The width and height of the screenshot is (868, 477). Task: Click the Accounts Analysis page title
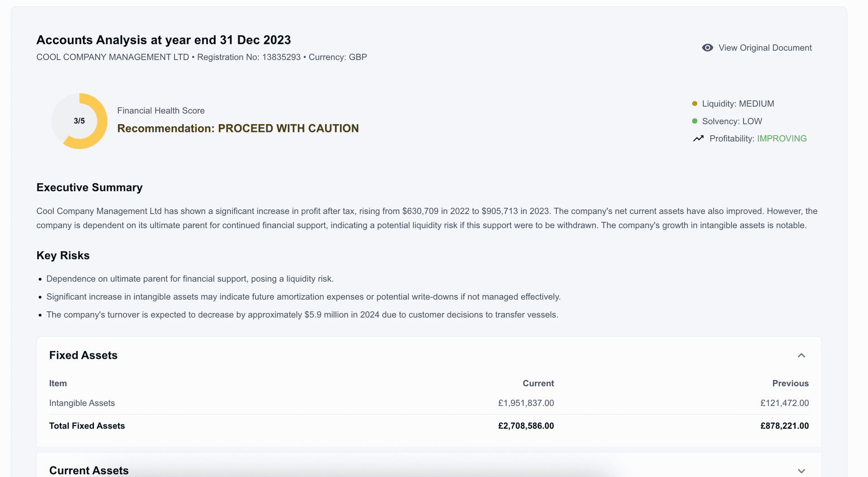coord(164,40)
